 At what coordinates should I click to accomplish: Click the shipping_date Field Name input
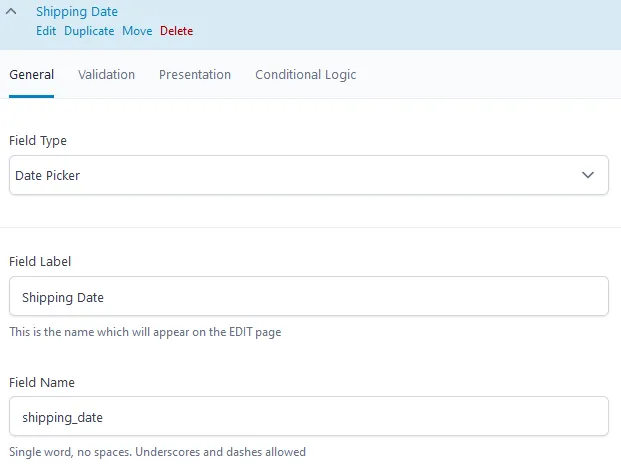308,417
